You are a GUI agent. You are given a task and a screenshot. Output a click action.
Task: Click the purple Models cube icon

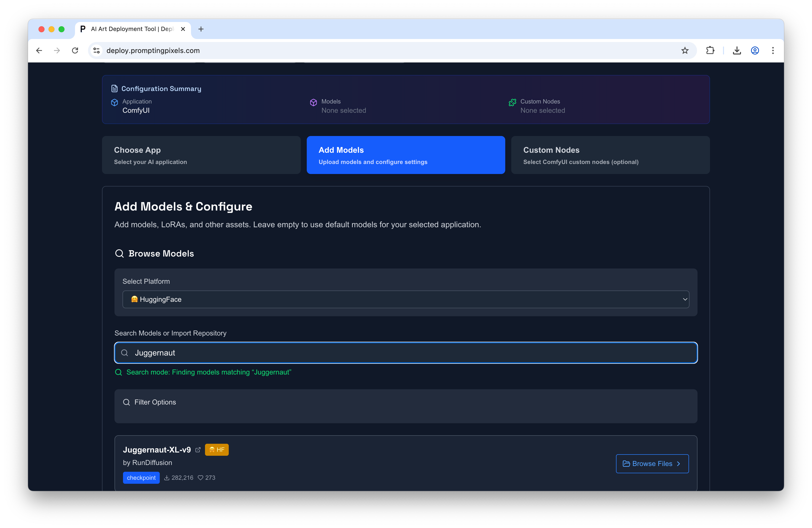pyautogui.click(x=313, y=102)
